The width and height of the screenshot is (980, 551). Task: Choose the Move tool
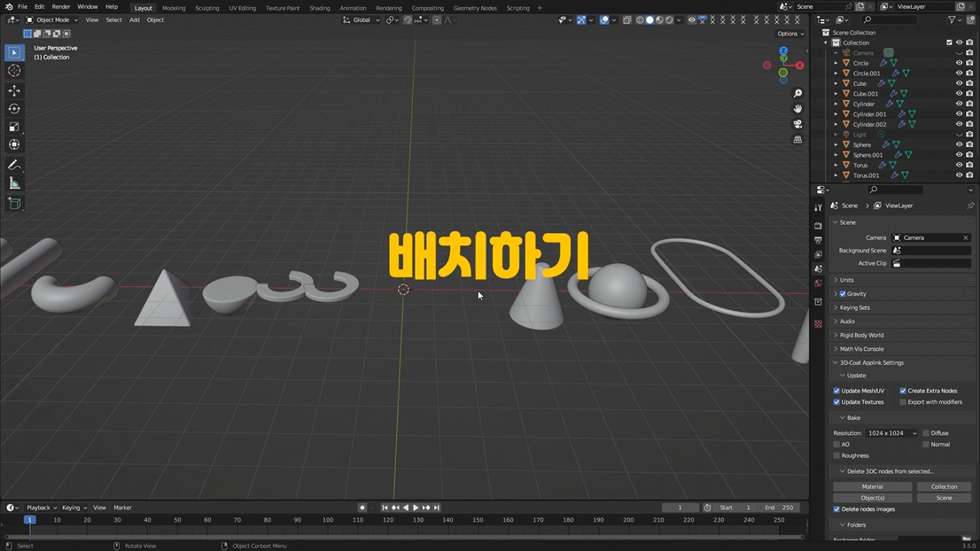click(14, 90)
